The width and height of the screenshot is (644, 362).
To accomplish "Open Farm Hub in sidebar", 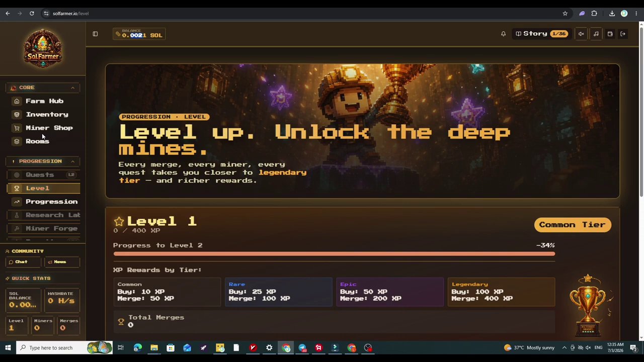I will pyautogui.click(x=43, y=101).
